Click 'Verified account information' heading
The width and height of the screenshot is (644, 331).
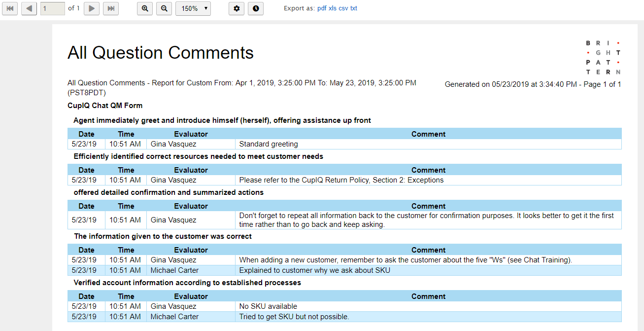click(x=187, y=283)
